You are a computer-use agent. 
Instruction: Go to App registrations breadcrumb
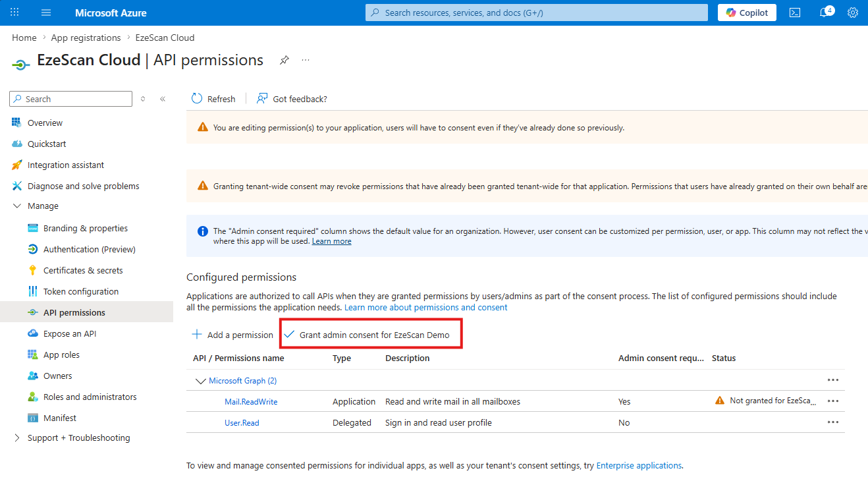pyautogui.click(x=86, y=38)
